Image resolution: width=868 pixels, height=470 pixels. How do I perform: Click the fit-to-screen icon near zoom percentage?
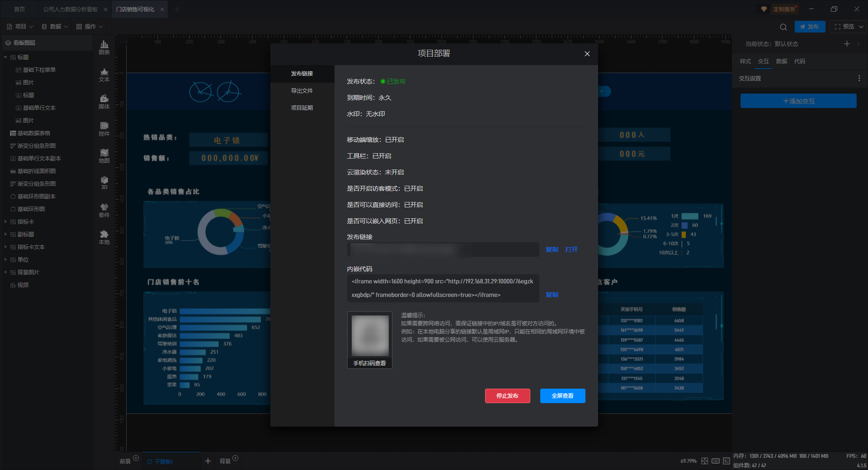click(x=705, y=461)
